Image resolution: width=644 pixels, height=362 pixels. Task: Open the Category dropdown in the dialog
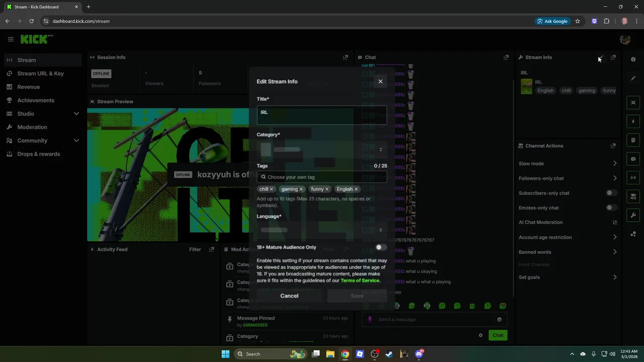[x=321, y=149]
